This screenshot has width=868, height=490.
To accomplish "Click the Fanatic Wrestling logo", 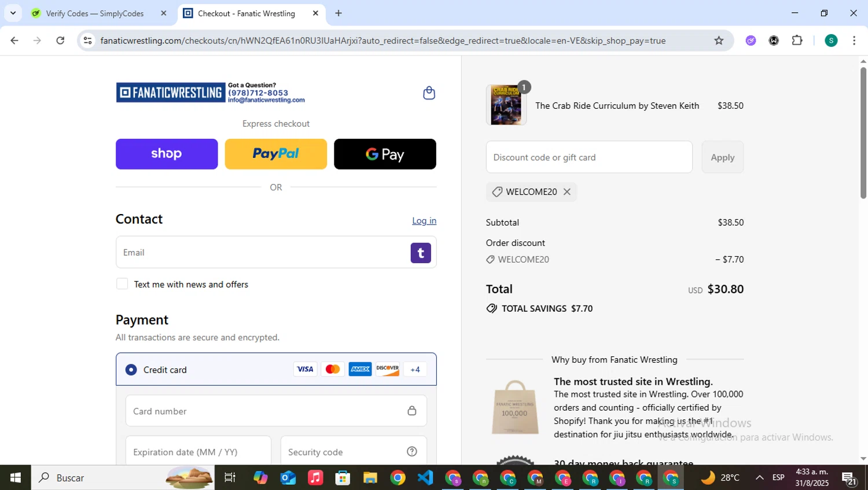I will point(171,93).
